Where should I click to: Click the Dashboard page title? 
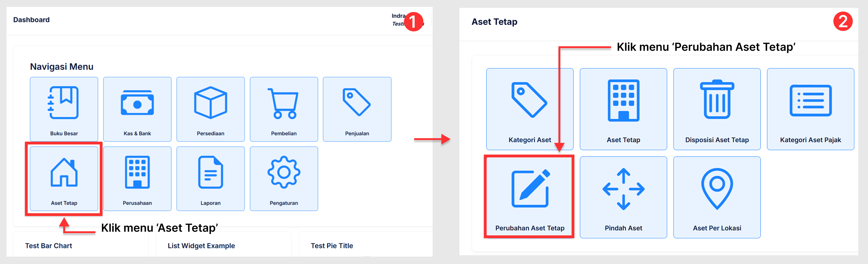[31, 20]
